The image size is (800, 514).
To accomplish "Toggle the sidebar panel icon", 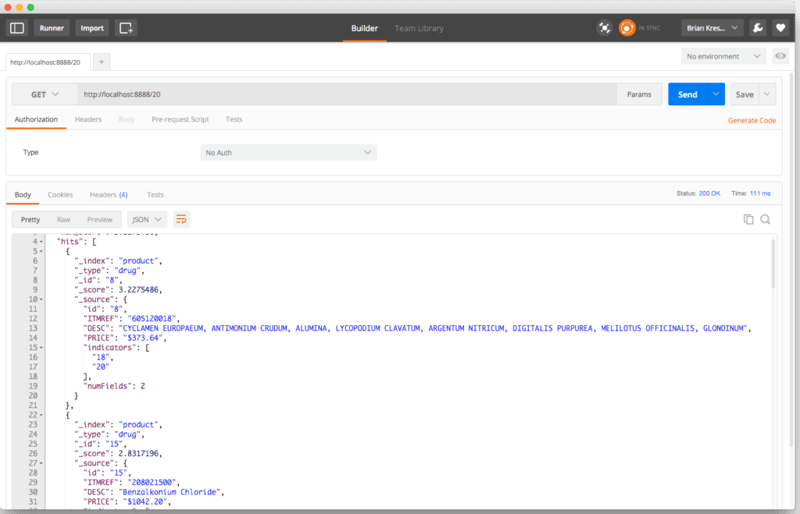I will click(17, 28).
